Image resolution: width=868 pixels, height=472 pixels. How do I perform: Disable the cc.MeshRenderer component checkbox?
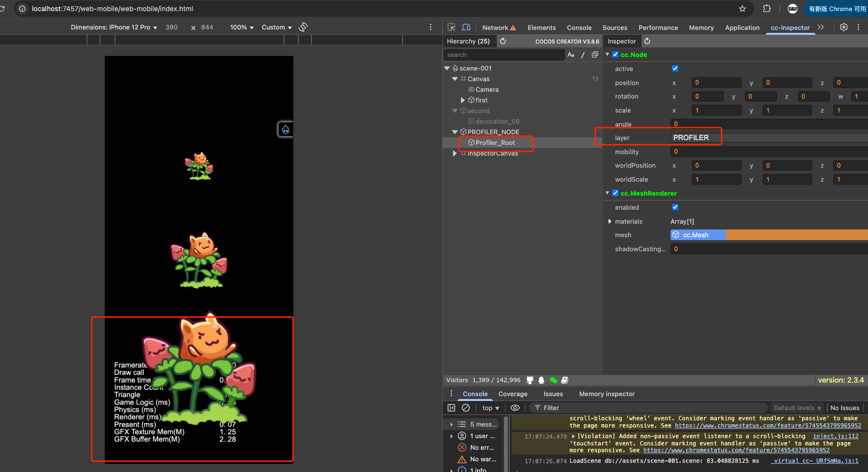[616, 193]
